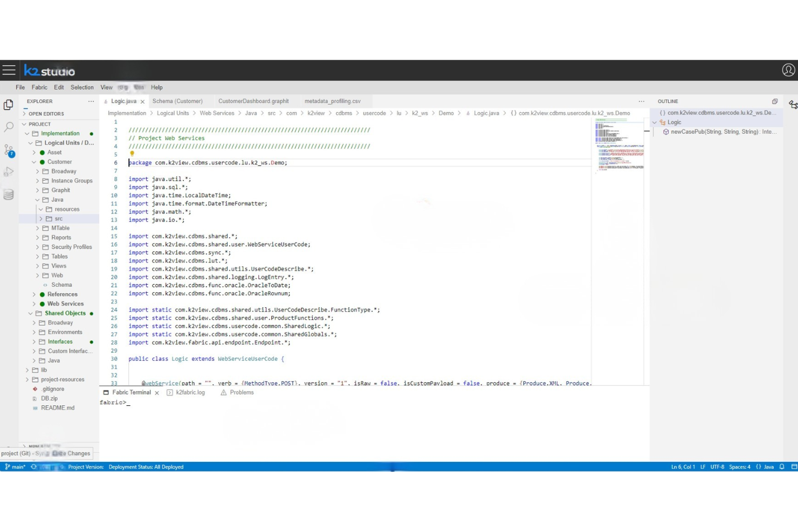Click the Web Services breadcrumb
This screenshot has width=798, height=532.
tap(217, 113)
